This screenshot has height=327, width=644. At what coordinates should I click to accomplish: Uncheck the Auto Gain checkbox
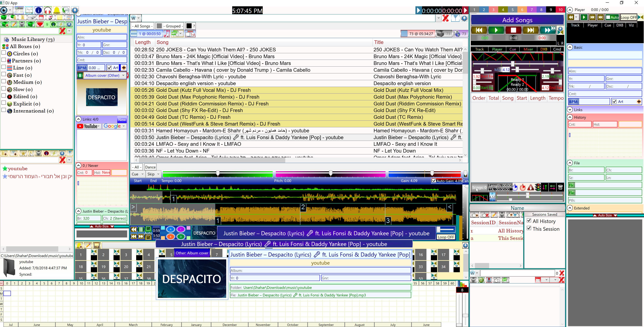click(434, 181)
